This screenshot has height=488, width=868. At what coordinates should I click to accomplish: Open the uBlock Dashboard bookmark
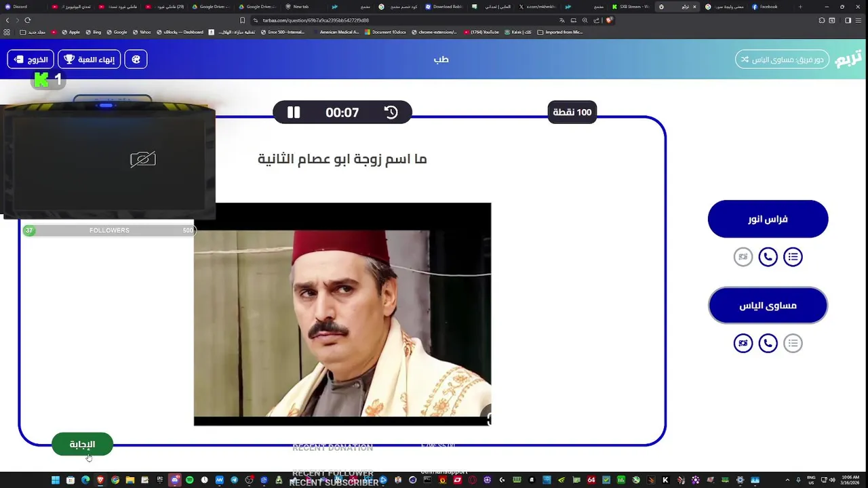[x=180, y=32]
